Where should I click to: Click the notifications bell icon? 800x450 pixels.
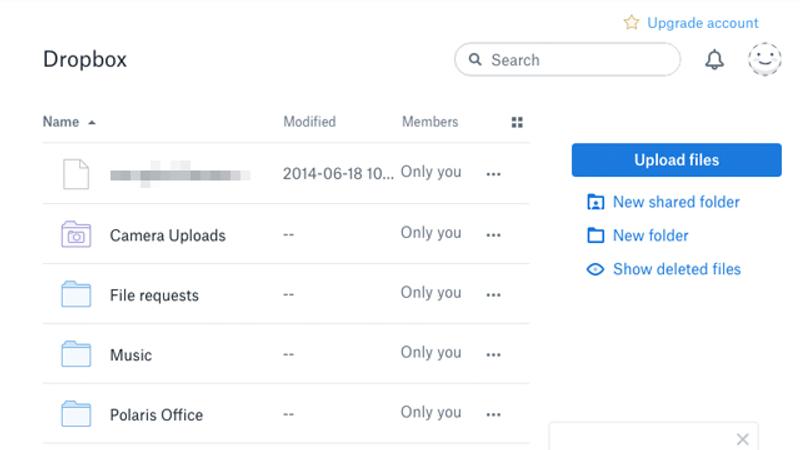714,60
